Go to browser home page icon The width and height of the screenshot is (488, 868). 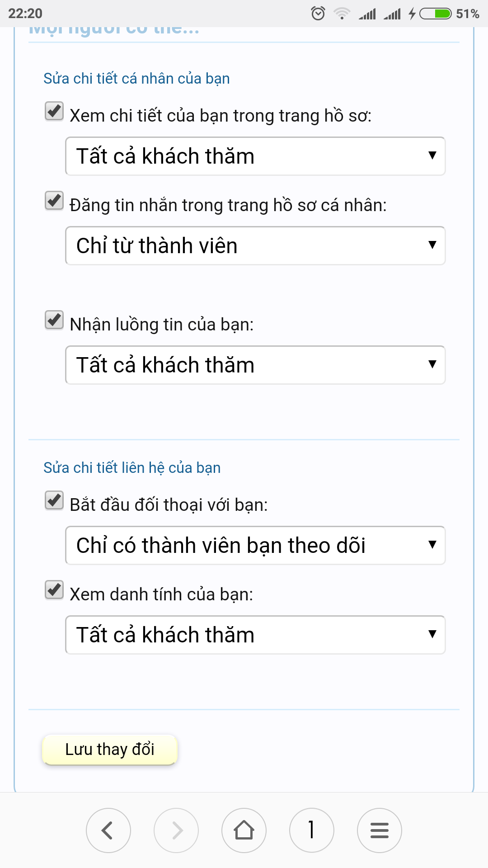click(244, 830)
